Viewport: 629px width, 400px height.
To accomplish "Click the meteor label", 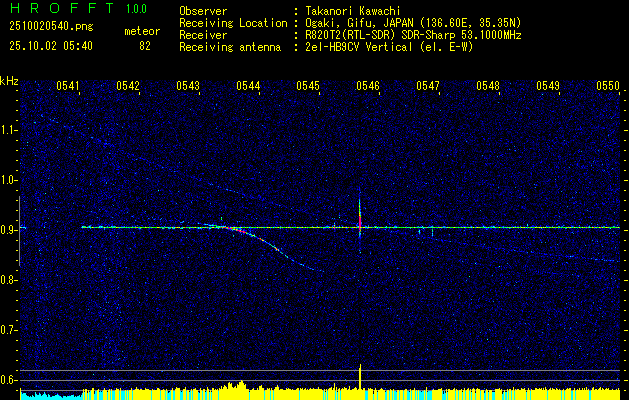I will click(142, 31).
